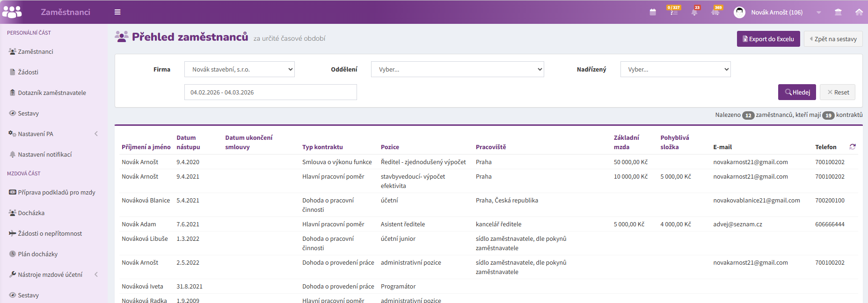Viewport: 868px width, 303px height.
Task: Open Nastavení PA sidebar item
Action: [36, 134]
